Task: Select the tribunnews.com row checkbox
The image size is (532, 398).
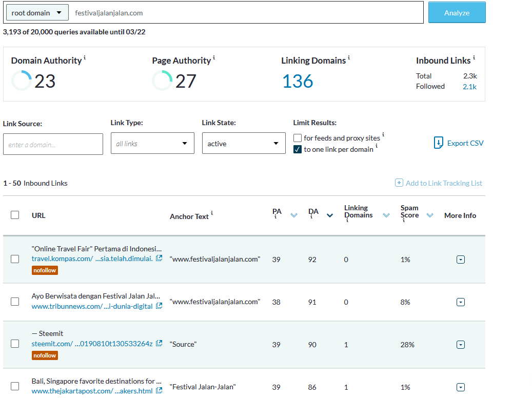Action: 15,301
